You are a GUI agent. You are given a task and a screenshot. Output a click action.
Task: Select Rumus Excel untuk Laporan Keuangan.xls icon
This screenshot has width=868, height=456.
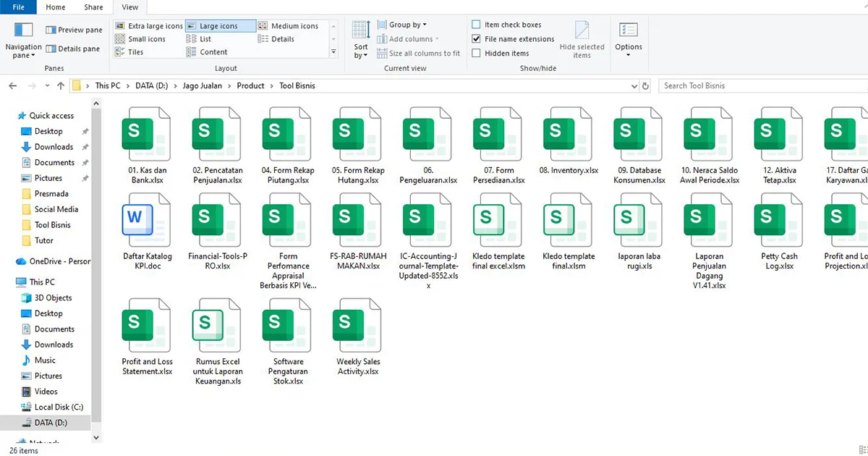pyautogui.click(x=217, y=326)
